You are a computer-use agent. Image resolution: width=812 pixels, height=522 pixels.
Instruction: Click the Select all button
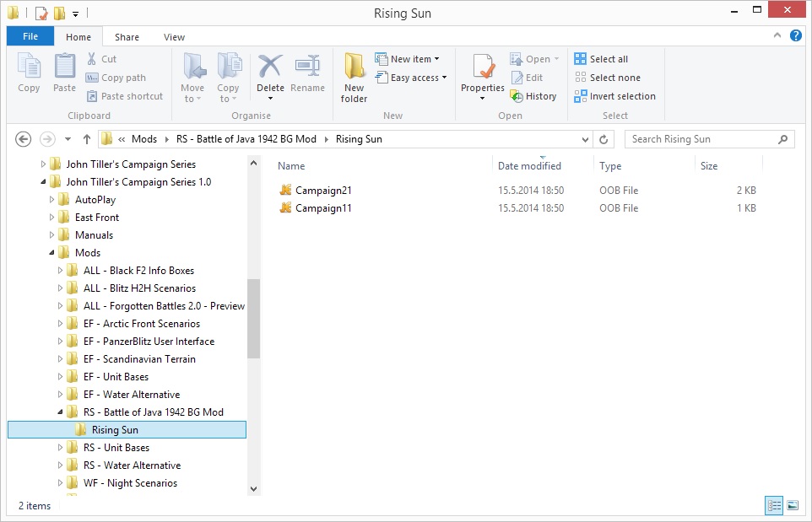point(601,59)
